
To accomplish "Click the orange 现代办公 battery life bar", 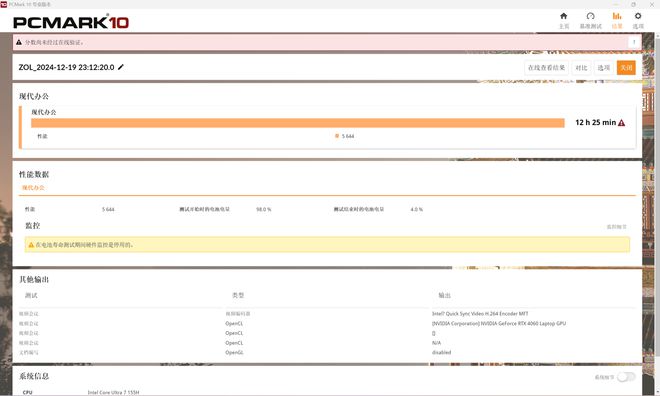I will click(x=298, y=123).
